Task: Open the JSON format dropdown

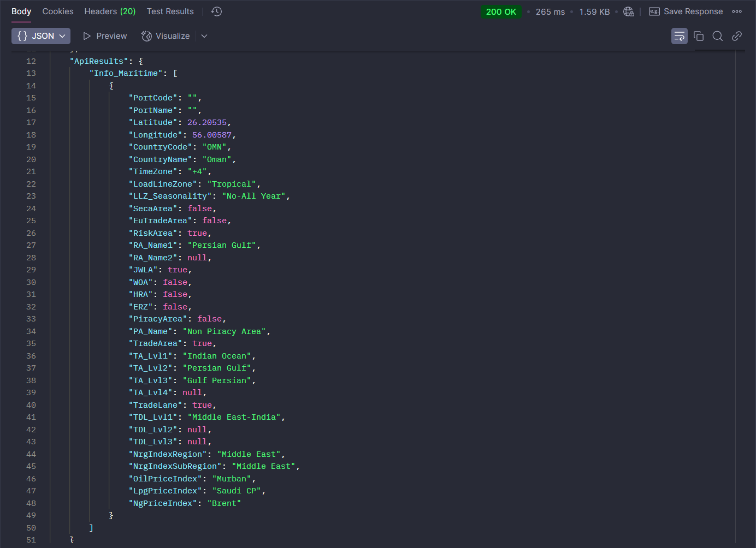Action: coord(41,36)
